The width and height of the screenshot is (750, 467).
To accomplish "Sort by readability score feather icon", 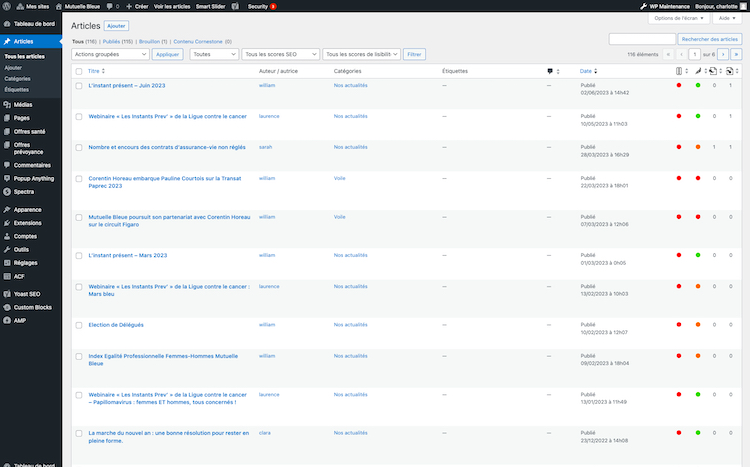I will (698, 71).
